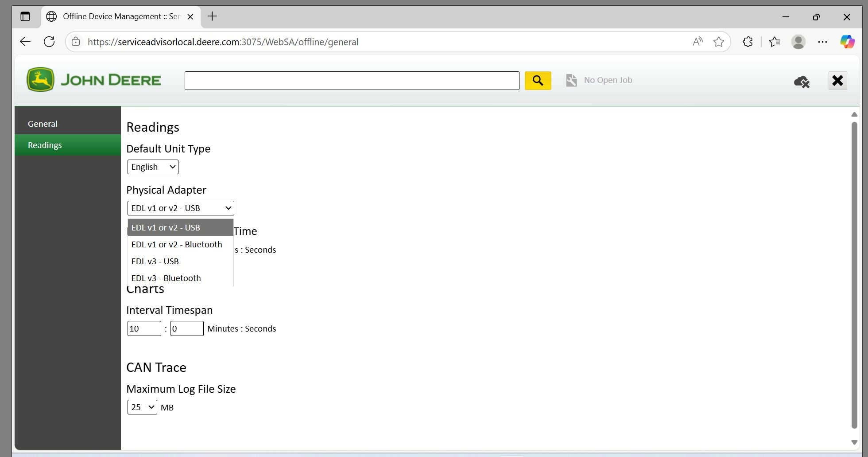This screenshot has height=457, width=868.
Task: Open the Read Aloud icon in address bar
Action: point(697,42)
